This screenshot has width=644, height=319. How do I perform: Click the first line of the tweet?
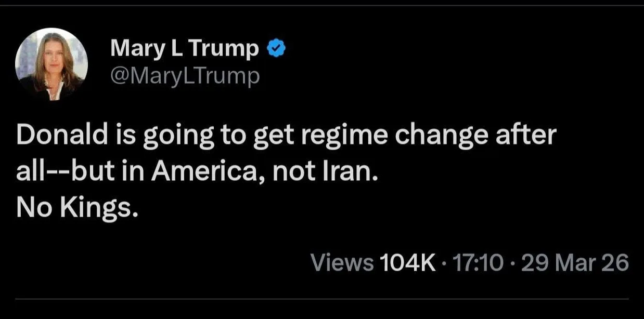coord(286,137)
